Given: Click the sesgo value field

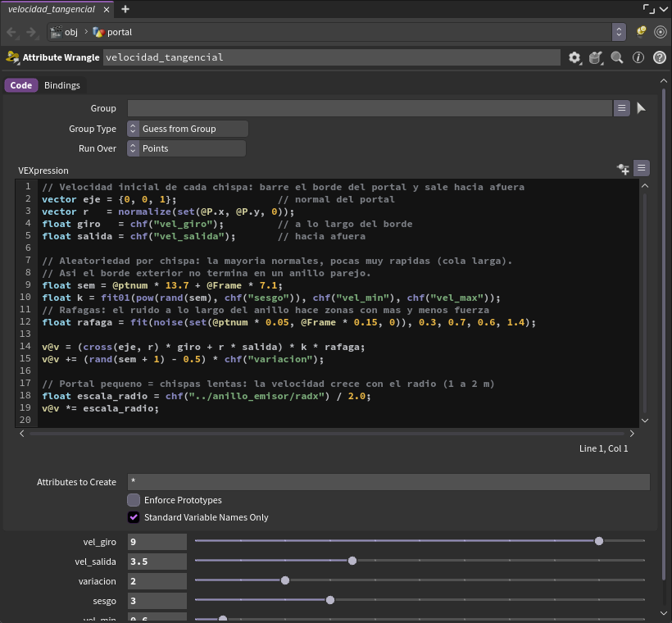Looking at the screenshot, I should tap(157, 601).
